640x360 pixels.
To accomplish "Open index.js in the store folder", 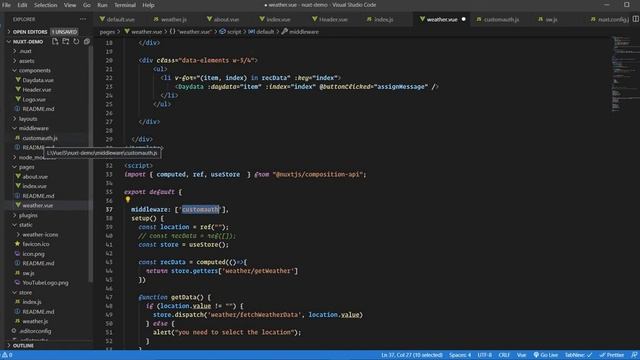I will pos(32,302).
